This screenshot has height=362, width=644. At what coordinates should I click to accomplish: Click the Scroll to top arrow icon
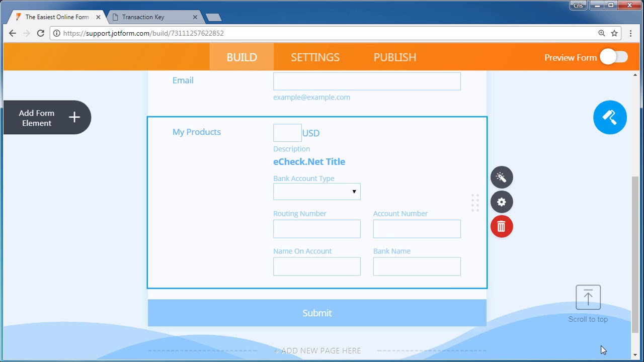pyautogui.click(x=588, y=297)
